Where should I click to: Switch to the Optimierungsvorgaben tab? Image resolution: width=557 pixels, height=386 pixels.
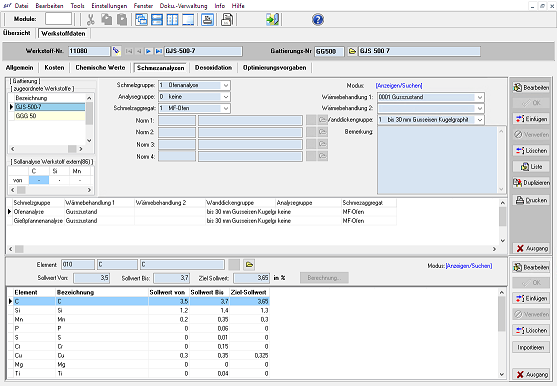tap(274, 67)
